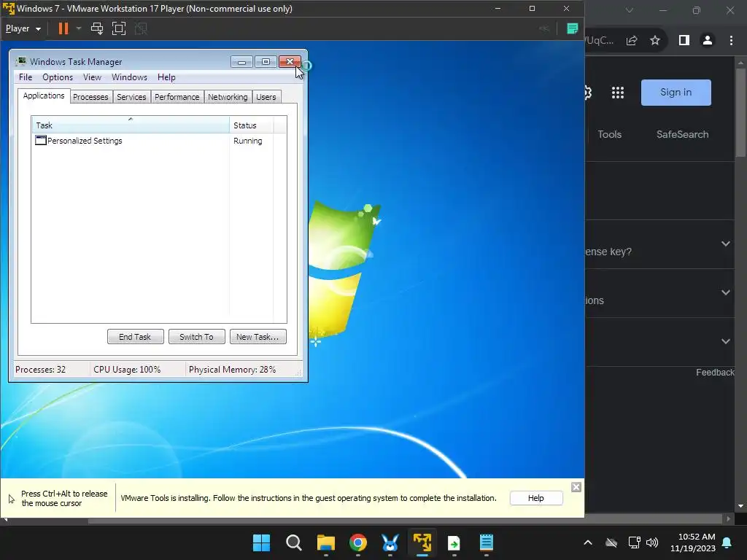Click the share page icon in Chrome

click(x=632, y=41)
